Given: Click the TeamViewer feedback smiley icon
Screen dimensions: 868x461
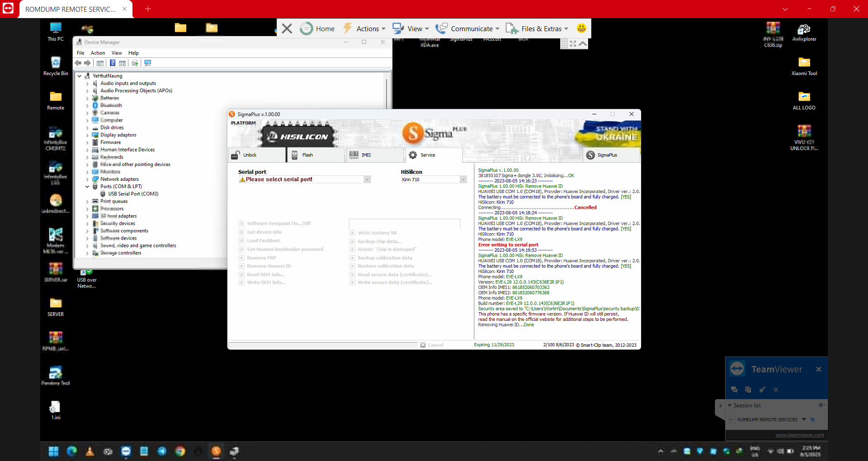Looking at the screenshot, I should click(581, 28).
